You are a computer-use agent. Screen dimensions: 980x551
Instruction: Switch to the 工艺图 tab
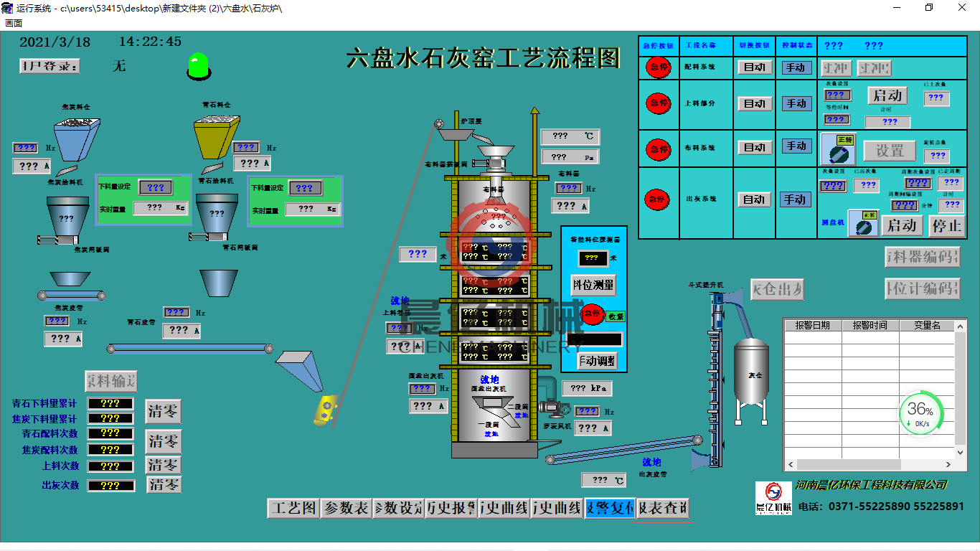(x=293, y=508)
